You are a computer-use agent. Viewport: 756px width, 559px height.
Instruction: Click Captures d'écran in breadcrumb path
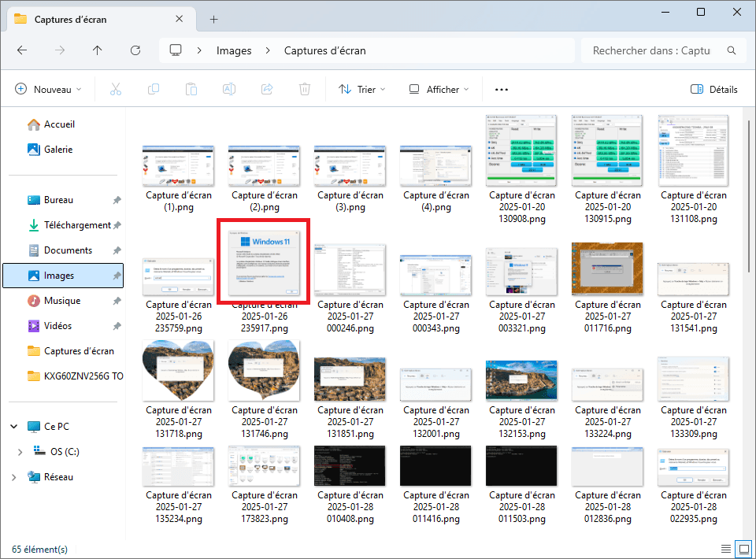coord(325,50)
